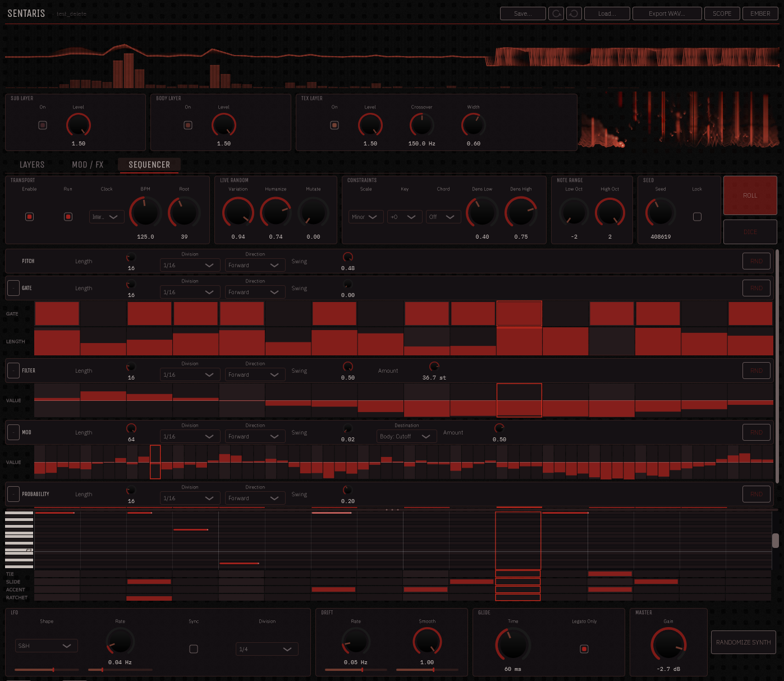The height and width of the screenshot is (681, 784).
Task: Click the DICE button
Action: coord(750,232)
